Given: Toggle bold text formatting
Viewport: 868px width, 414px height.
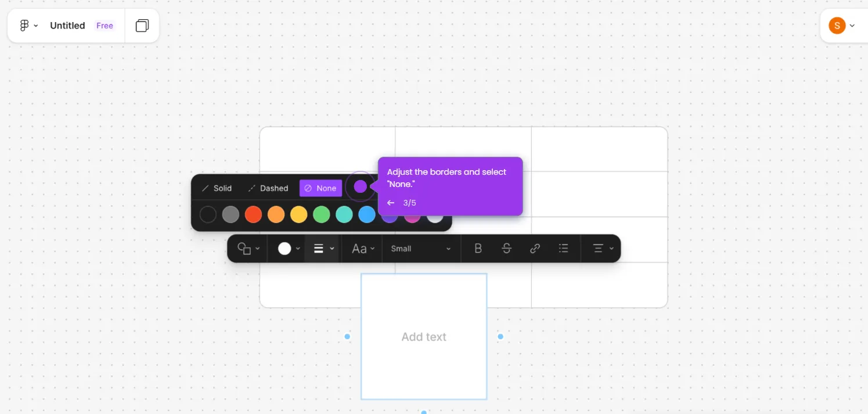Looking at the screenshot, I should 478,249.
